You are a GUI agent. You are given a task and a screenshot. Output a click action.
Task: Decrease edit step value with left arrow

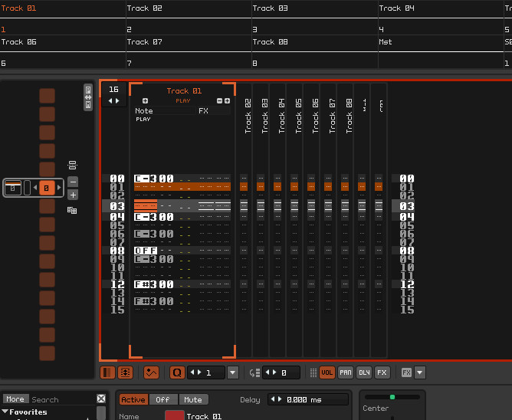(267, 372)
